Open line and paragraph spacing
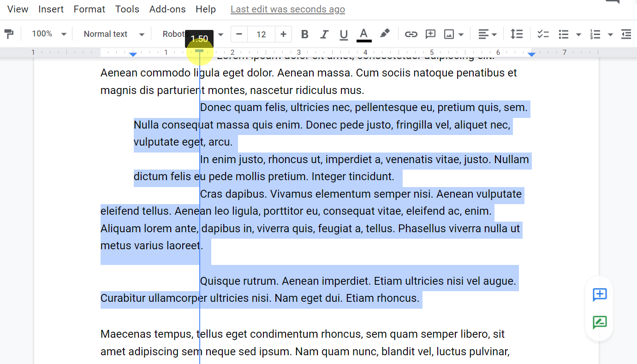The image size is (637, 364). pyautogui.click(x=517, y=34)
